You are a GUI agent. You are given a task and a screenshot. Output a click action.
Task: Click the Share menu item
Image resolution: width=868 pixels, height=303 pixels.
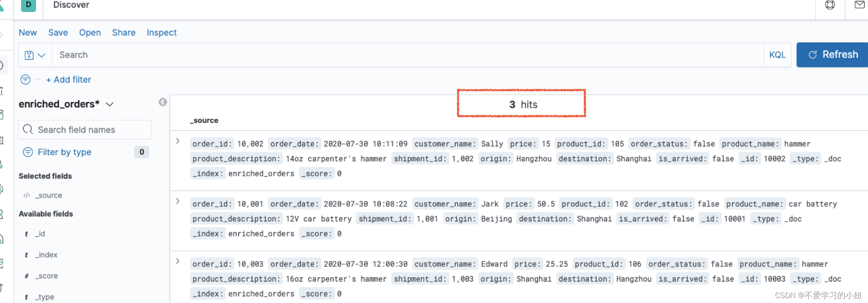(x=124, y=32)
